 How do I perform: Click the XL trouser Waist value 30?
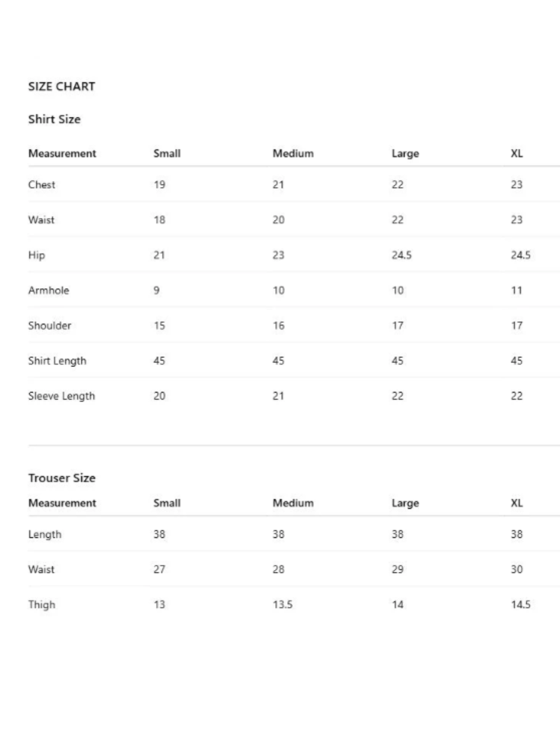point(517,569)
